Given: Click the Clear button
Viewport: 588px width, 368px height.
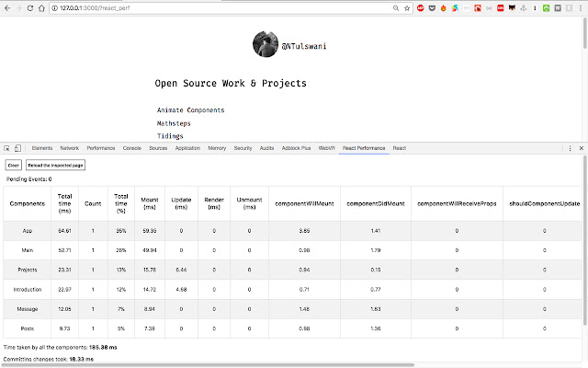Looking at the screenshot, I should tap(14, 166).
